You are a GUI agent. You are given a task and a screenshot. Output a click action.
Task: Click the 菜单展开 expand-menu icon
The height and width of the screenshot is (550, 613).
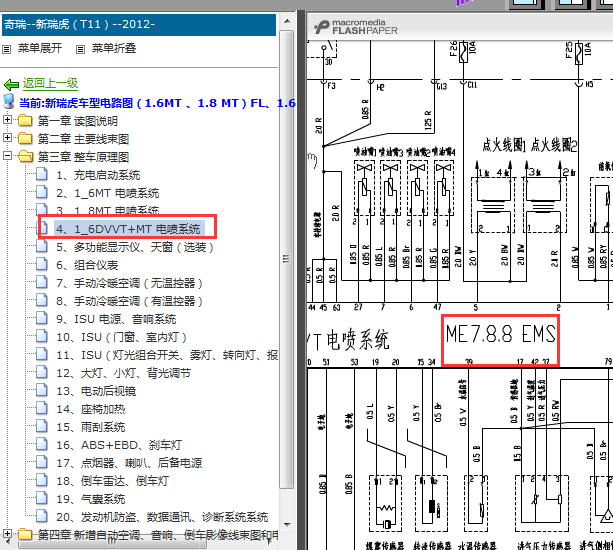coord(6,49)
